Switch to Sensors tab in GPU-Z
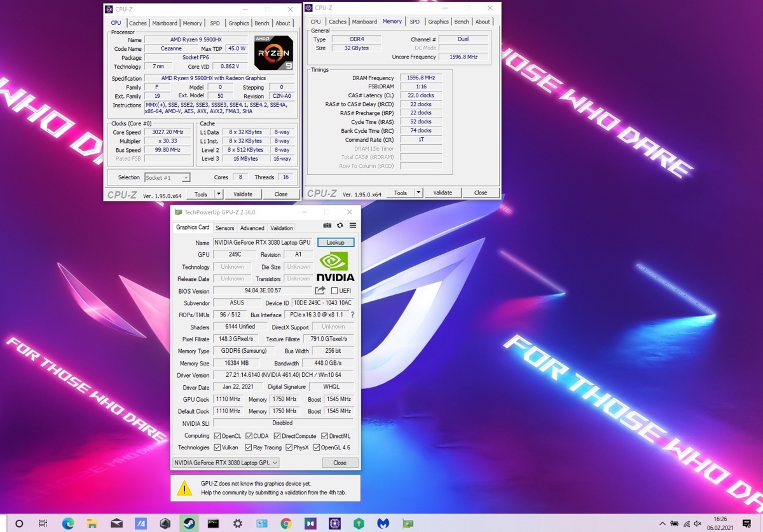This screenshot has width=763, height=532. pos(225,228)
